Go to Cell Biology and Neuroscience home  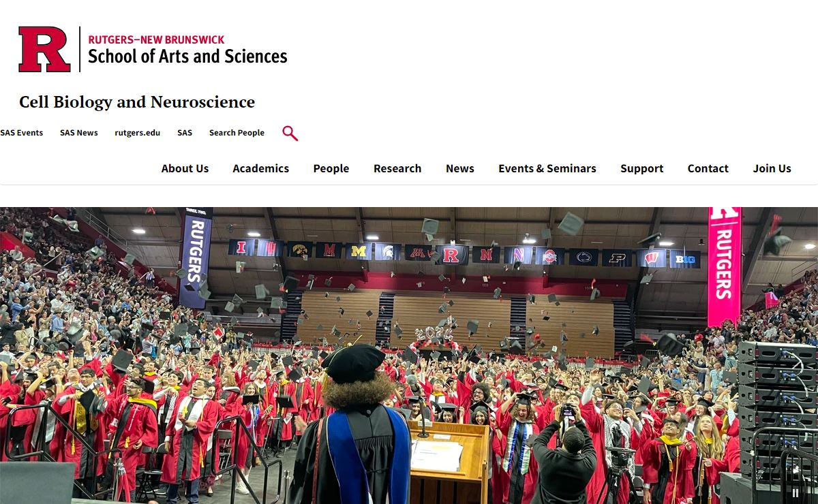click(x=137, y=102)
